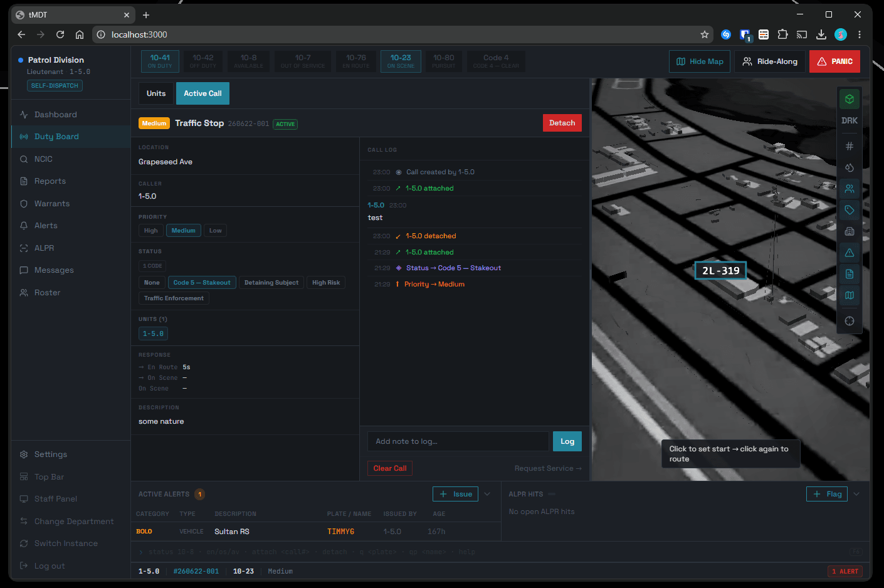Viewport: 884px width, 588px height.
Task: Expand the dropdown chevron beside Flag
Action: click(x=856, y=494)
